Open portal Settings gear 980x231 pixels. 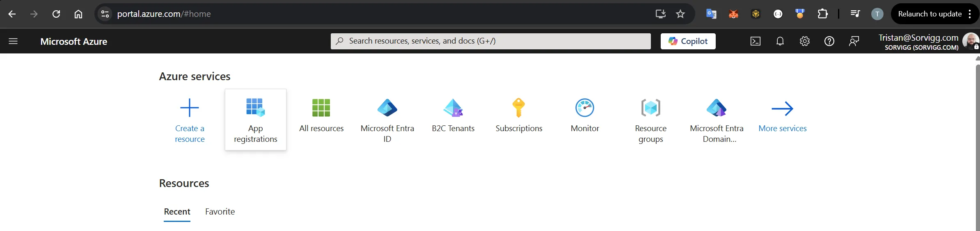pos(805,41)
